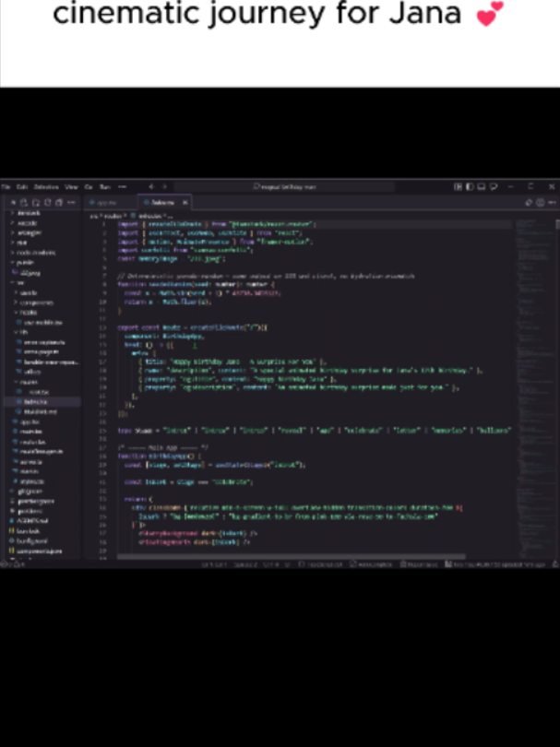This screenshot has width=560, height=747.
Task: Click the editor vertical scrollbar thumb
Action: coord(557,224)
